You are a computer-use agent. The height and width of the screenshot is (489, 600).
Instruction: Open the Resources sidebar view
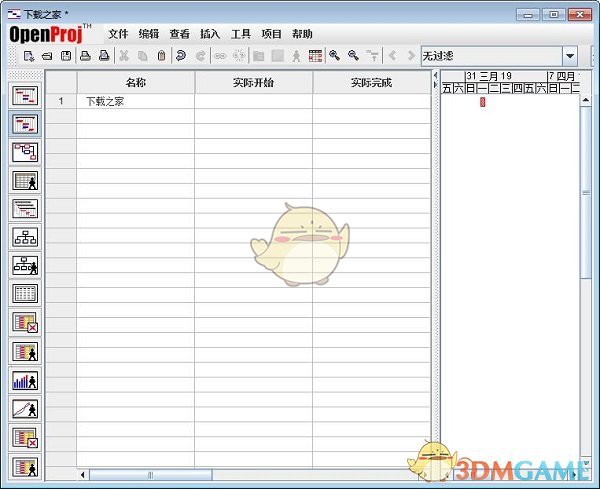click(x=25, y=181)
